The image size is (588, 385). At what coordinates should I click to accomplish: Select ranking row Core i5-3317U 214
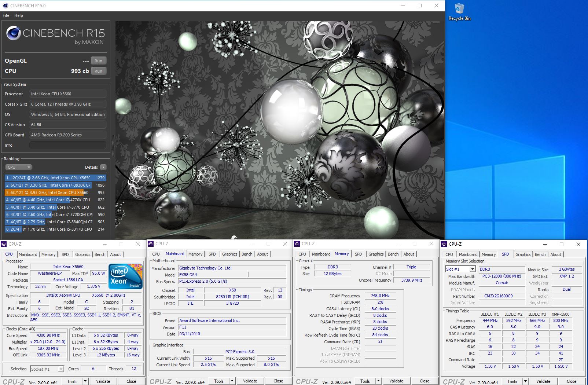55,229
